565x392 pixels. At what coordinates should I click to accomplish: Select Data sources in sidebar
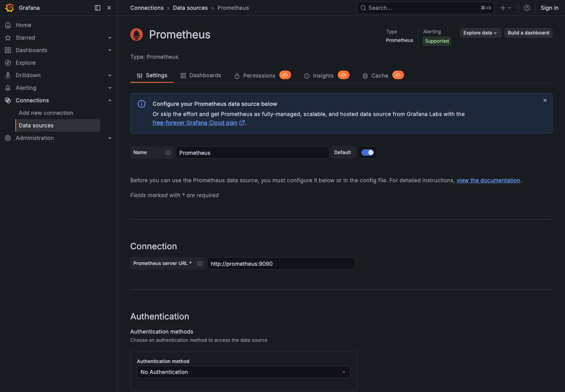click(58, 125)
